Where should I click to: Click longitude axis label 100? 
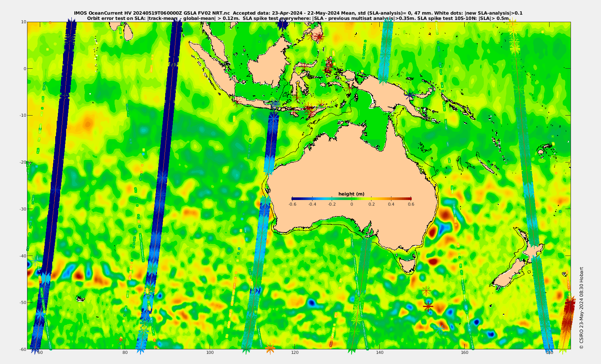tap(210, 353)
